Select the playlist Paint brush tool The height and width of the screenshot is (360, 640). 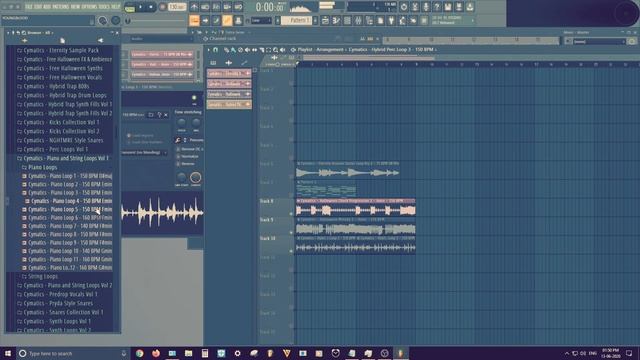click(x=233, y=50)
